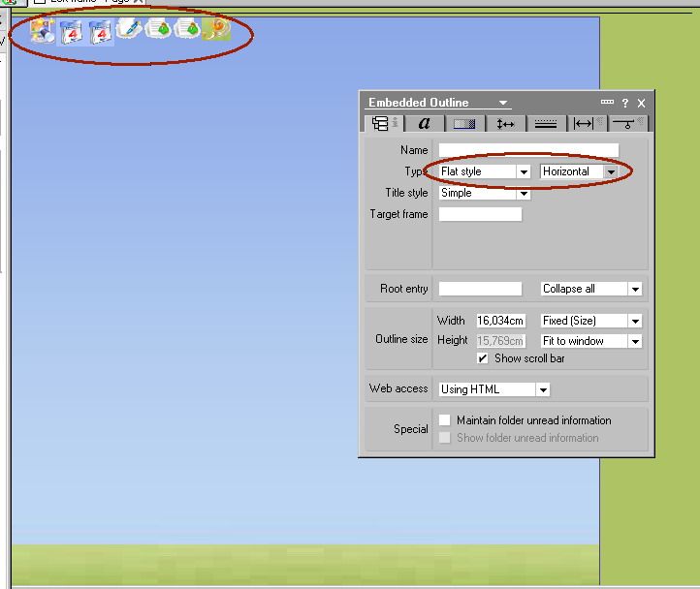Switch to the Background gradient tab
This screenshot has width=700, height=589.
tap(464, 123)
